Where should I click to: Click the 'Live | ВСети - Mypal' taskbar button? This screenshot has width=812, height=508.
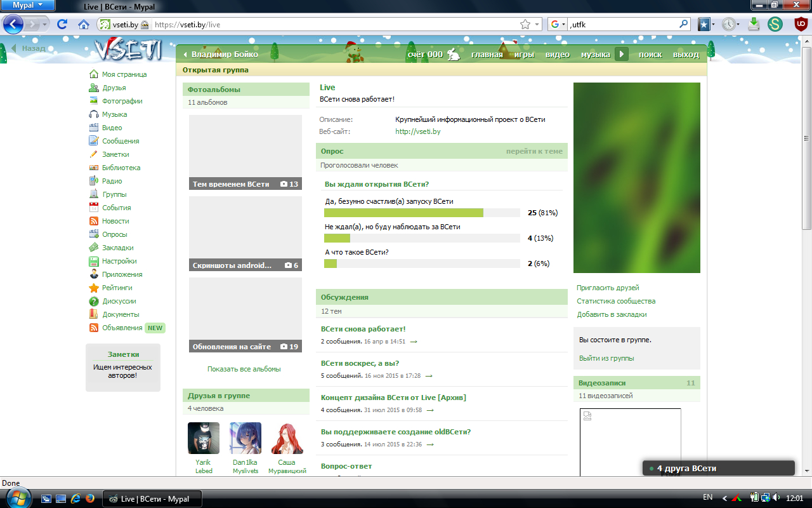pyautogui.click(x=153, y=498)
